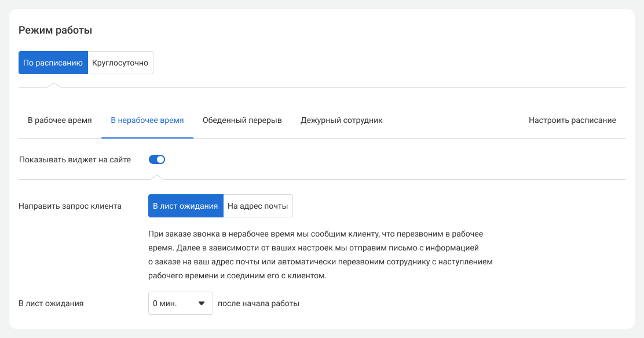Click the Показывать виджет на сайте label
Screen dimensions: 644x338
75,159
